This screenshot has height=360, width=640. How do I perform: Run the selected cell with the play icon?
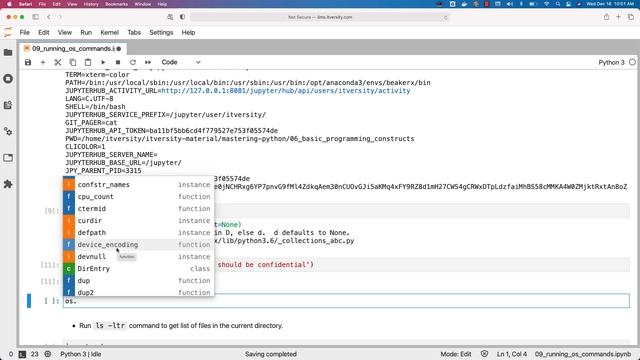point(103,62)
